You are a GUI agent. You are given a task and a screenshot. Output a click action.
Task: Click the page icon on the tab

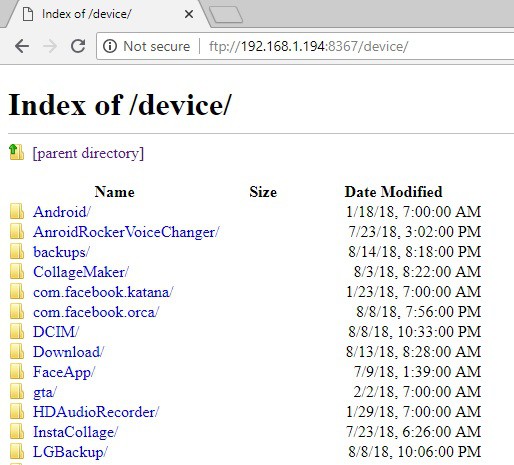[28, 14]
